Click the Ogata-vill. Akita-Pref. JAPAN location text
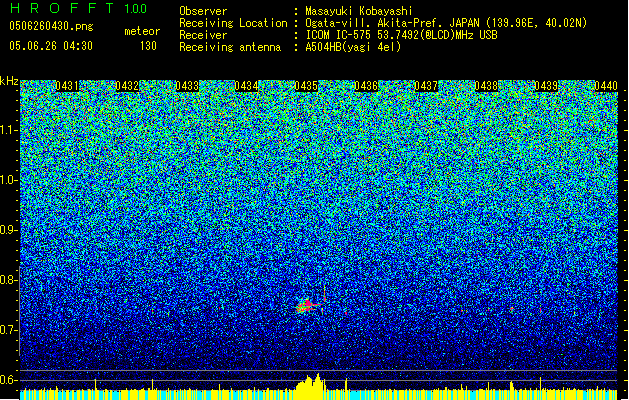 [x=446, y=23]
